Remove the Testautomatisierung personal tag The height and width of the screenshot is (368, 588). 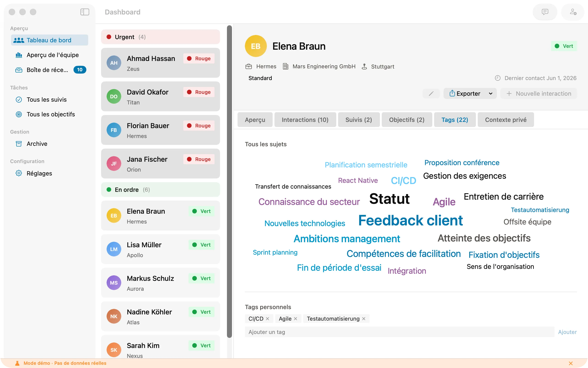[364, 319]
